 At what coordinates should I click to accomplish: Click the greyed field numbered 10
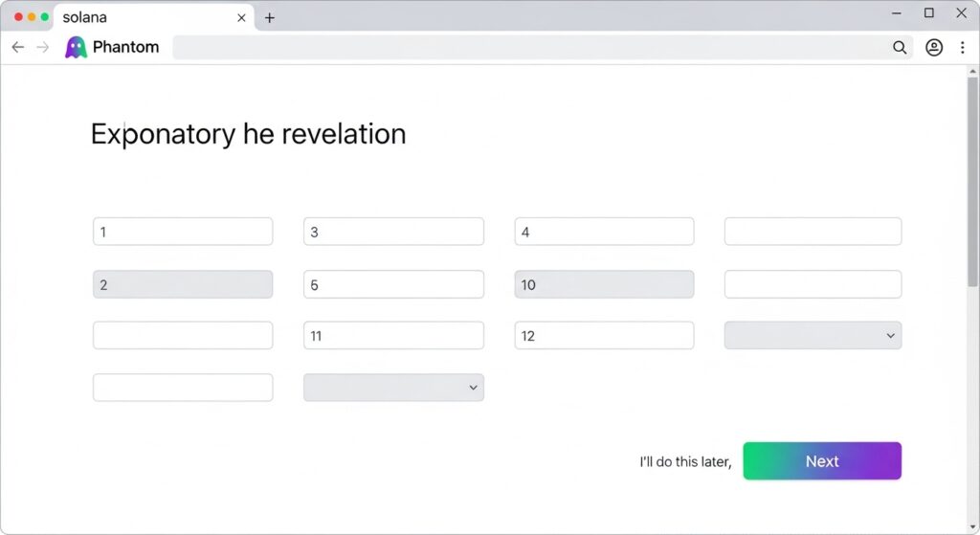pos(604,284)
